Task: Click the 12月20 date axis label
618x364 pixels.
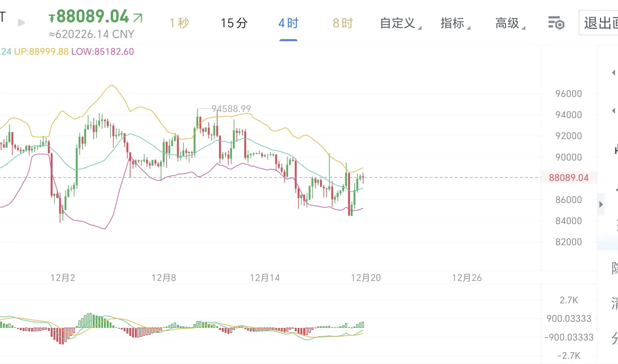Action: click(x=366, y=278)
